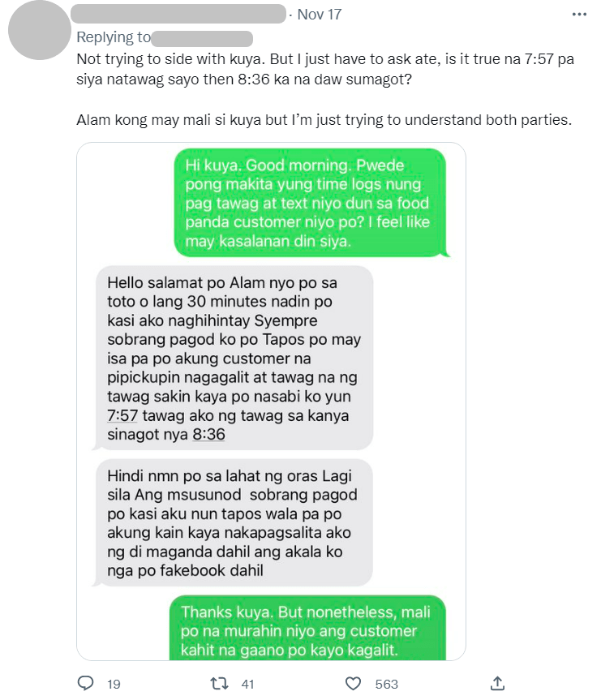View the 41 retweets count
Screen dimensions: 601x700
click(x=248, y=684)
